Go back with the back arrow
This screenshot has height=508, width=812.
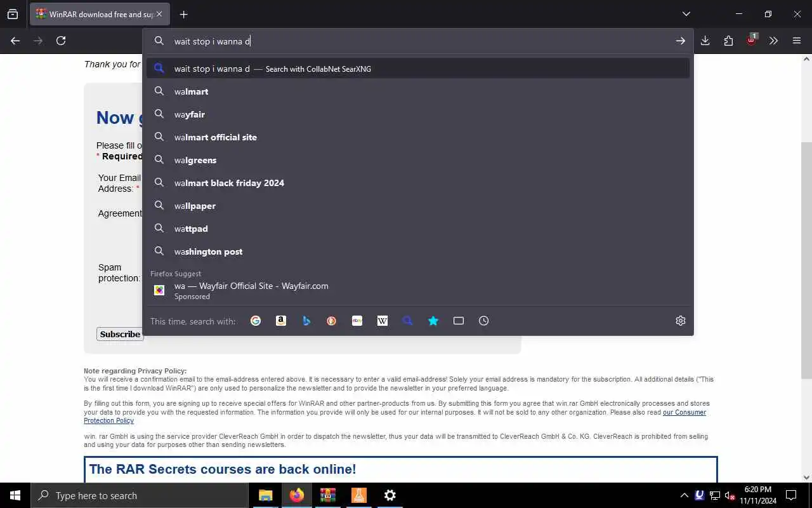point(15,41)
